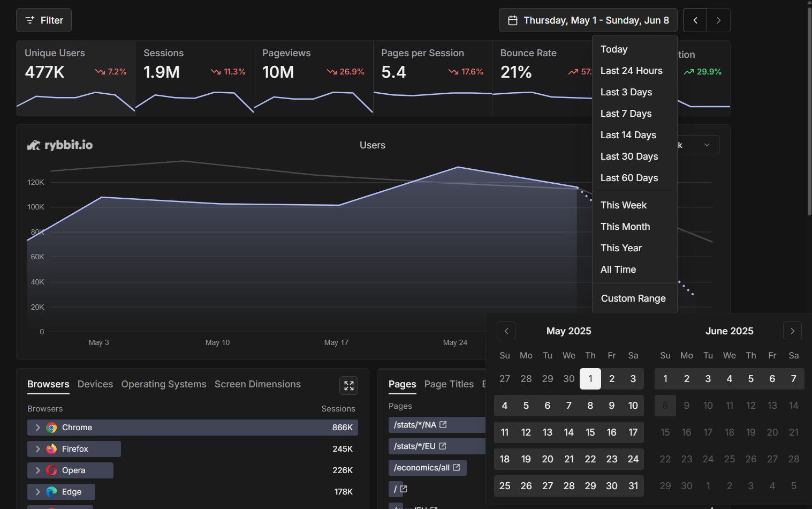The image size is (812, 509).
Task: Expand the Firefox browser row
Action: pyautogui.click(x=37, y=449)
